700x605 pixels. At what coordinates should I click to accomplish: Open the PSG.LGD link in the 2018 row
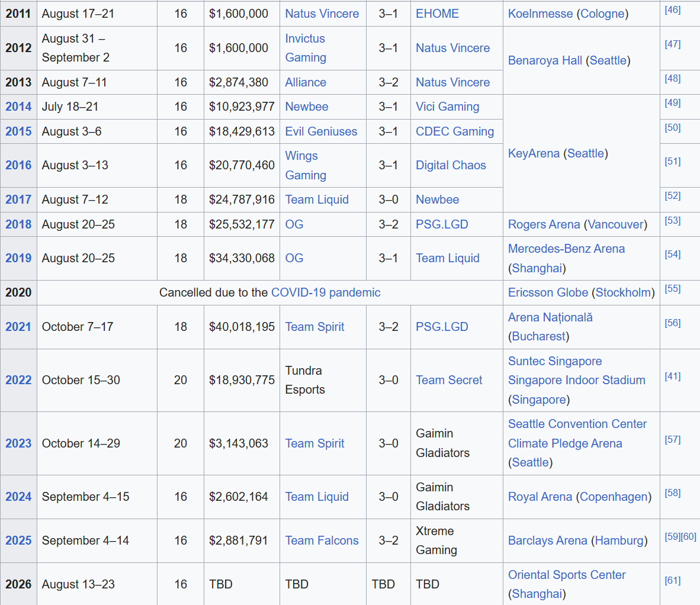(x=442, y=224)
